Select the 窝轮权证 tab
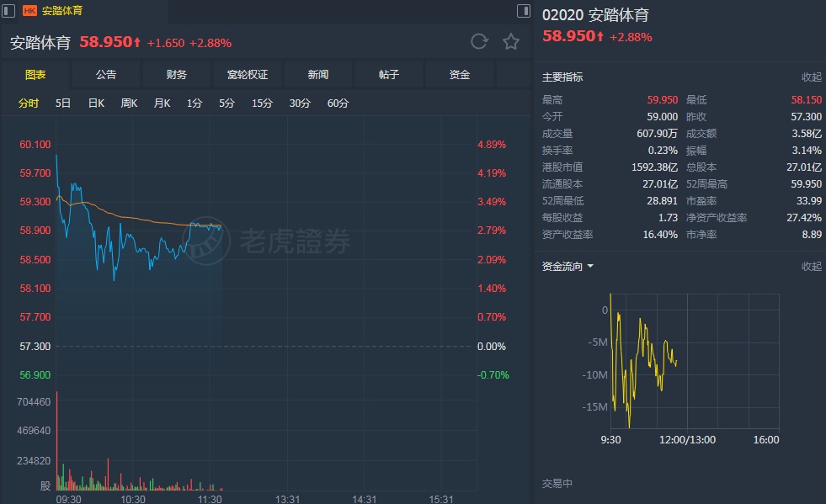The height and width of the screenshot is (504, 826). (x=248, y=75)
